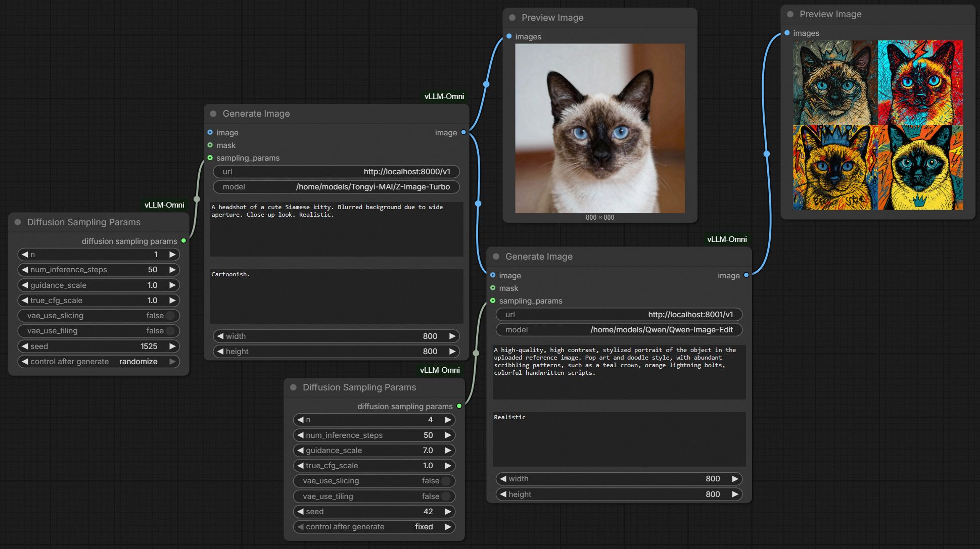Screen dimensions: 980x549
Task: Increase height on the Z-Image-Turbo Generate Image node
Action: click(x=452, y=352)
